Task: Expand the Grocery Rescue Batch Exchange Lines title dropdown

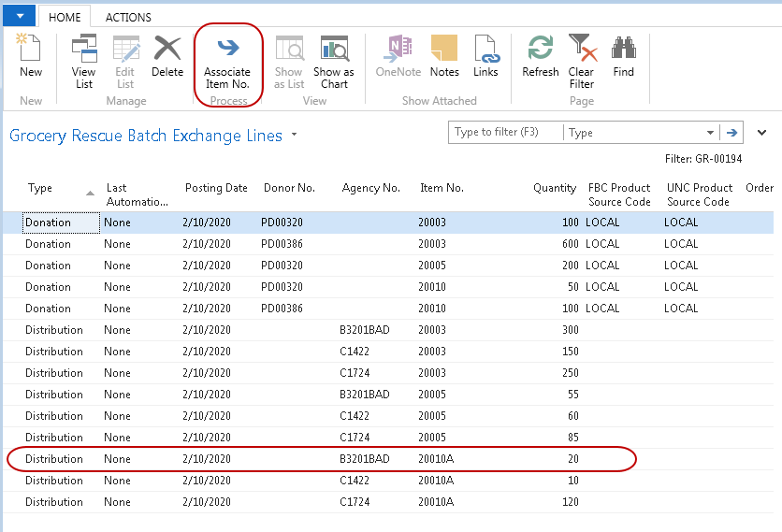Action: (295, 135)
